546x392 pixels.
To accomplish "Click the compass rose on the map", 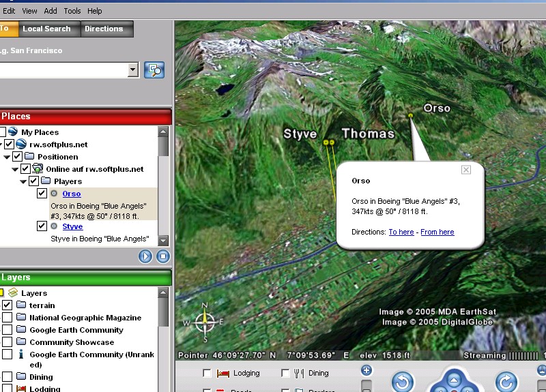I will pyautogui.click(x=205, y=322).
